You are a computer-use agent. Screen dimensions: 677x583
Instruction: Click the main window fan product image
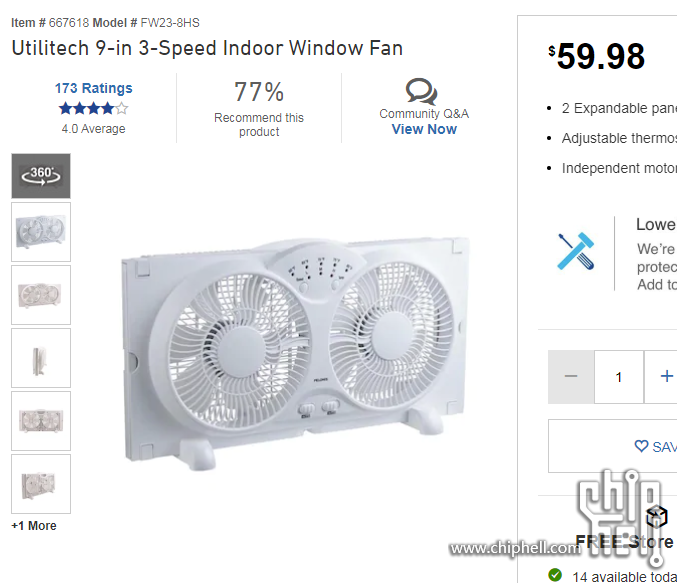pos(295,353)
